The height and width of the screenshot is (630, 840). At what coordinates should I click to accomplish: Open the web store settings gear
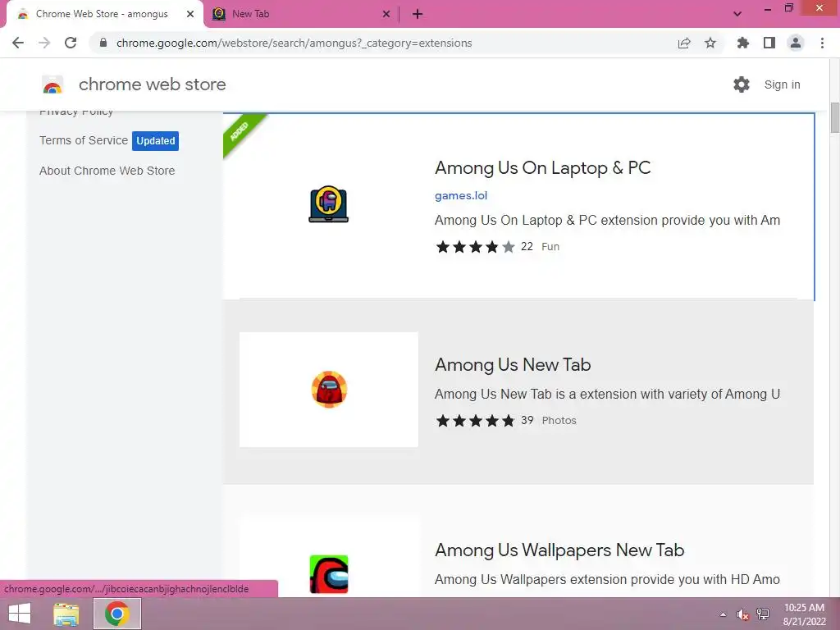tap(742, 84)
